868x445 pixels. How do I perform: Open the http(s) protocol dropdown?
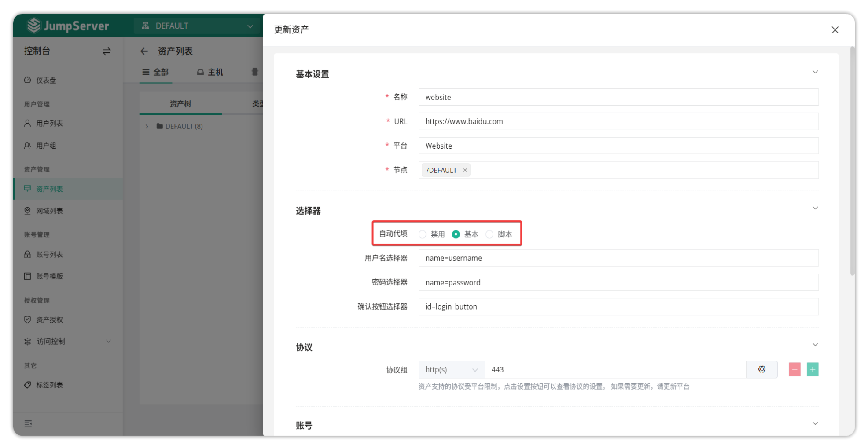coord(452,369)
